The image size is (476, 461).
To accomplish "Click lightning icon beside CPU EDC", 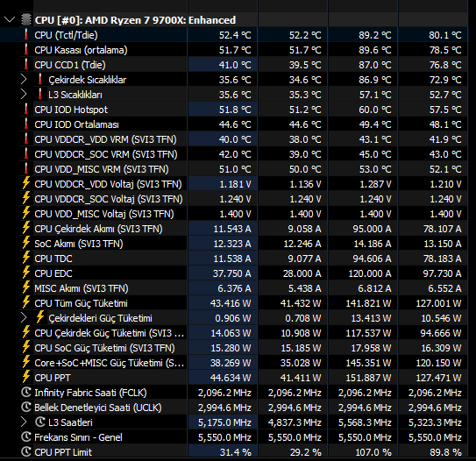I will tap(26, 273).
